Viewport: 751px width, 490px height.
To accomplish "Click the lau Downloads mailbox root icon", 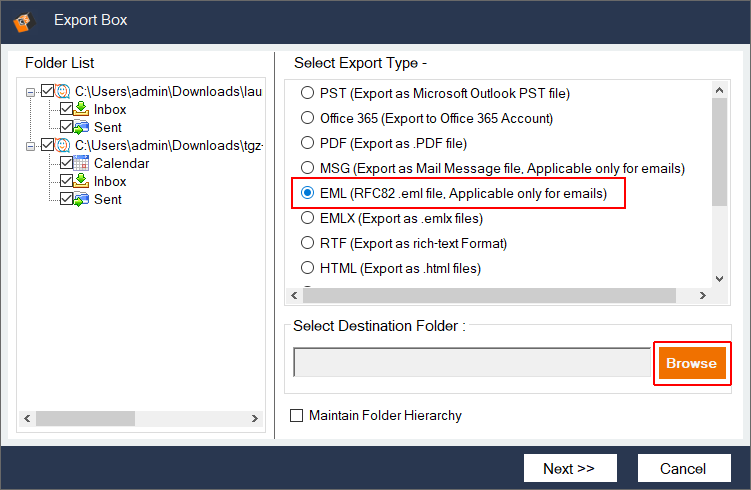I will (64, 91).
